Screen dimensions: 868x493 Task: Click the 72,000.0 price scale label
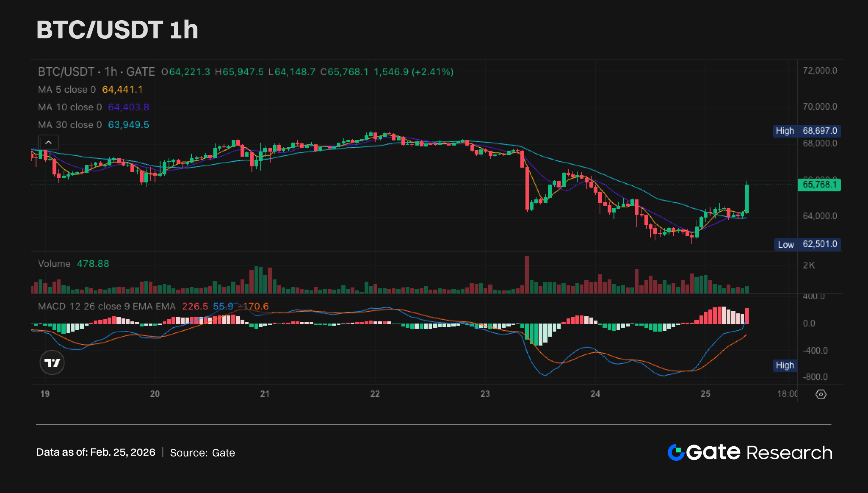[820, 71]
